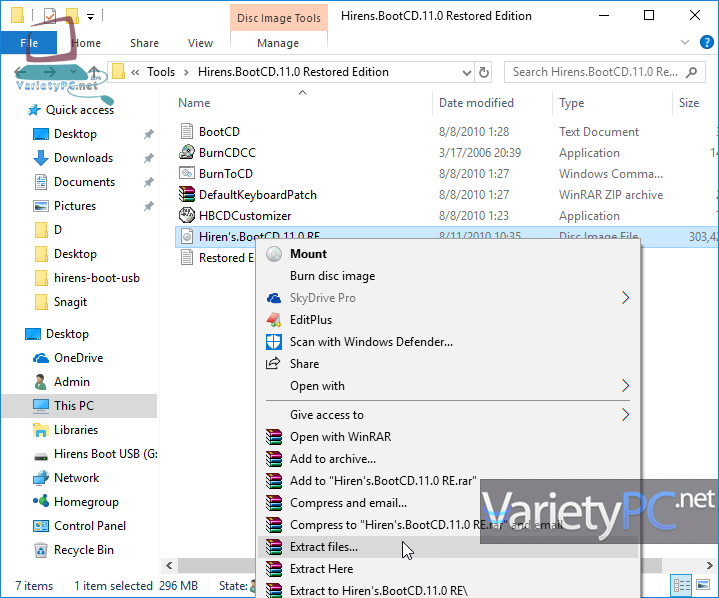
Task: Click the Tools breadcrumb in address bar
Action: (x=161, y=72)
